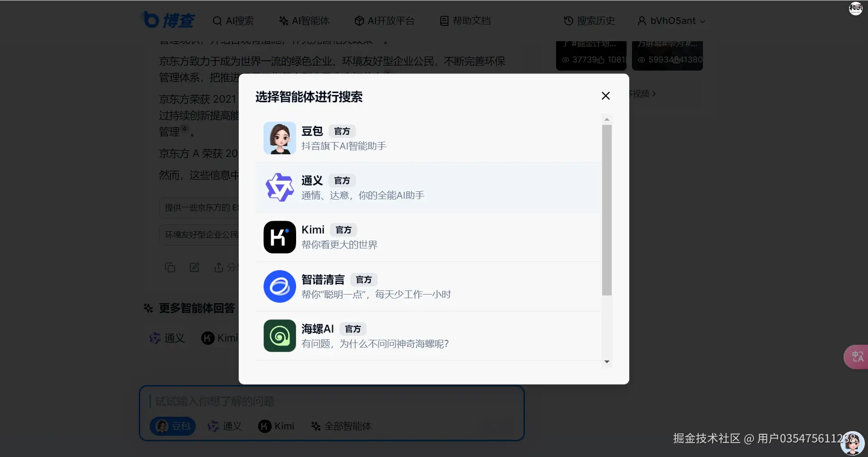Viewport: 868px width, 457px height.
Task: Click the more videos chevron link
Action: click(643, 94)
